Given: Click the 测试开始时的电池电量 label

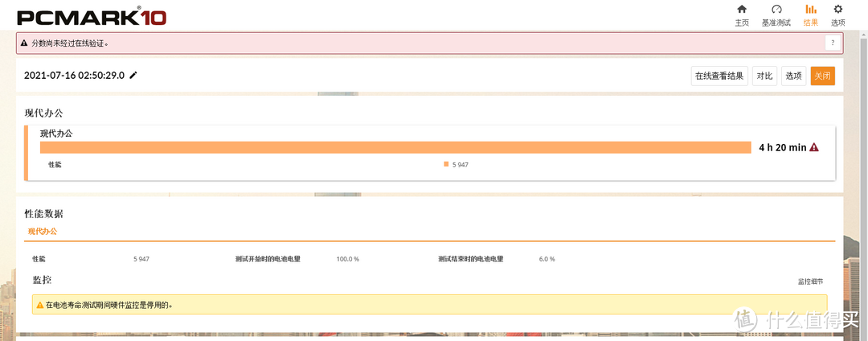Looking at the screenshot, I should [268, 259].
